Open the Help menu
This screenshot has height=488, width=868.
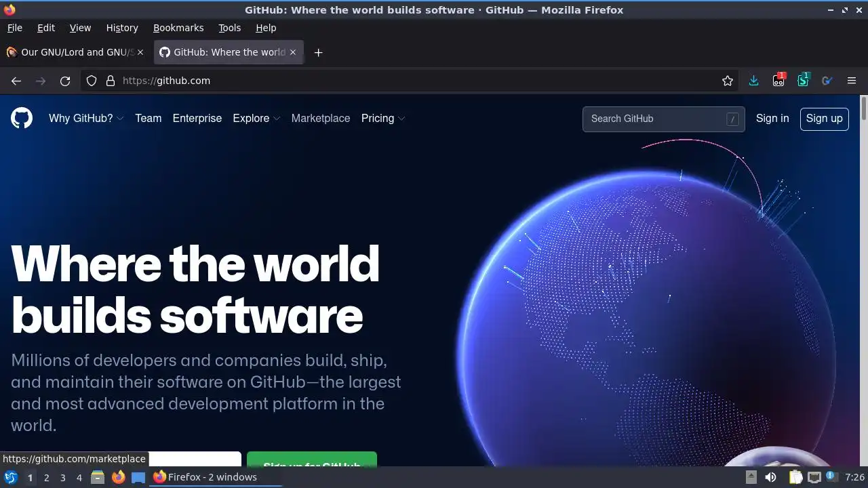point(266,28)
